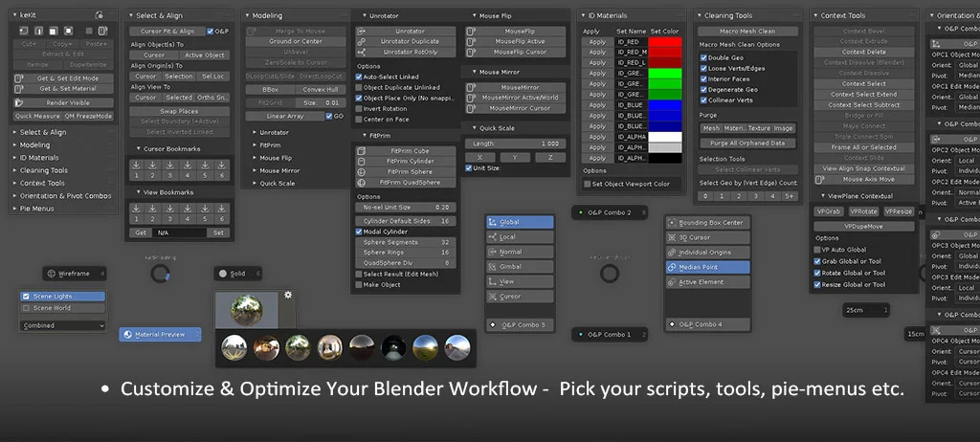Click Purge All Orphaned Data

tap(747, 144)
